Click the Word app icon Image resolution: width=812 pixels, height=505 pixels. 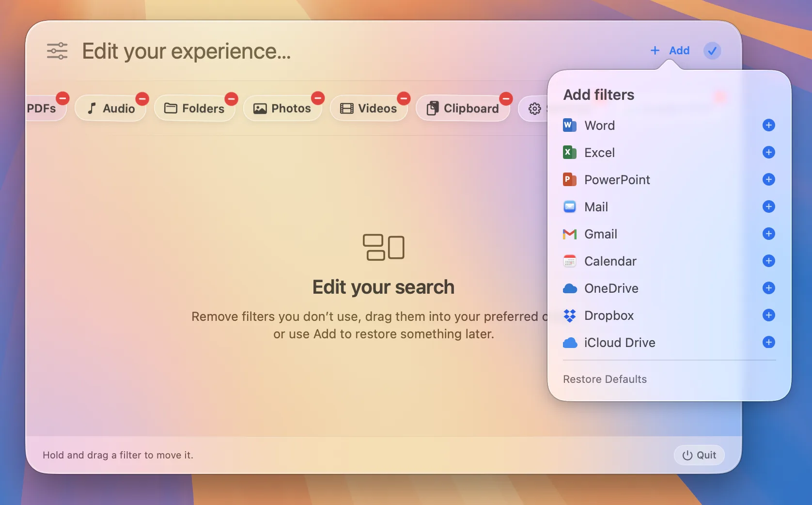coord(570,125)
